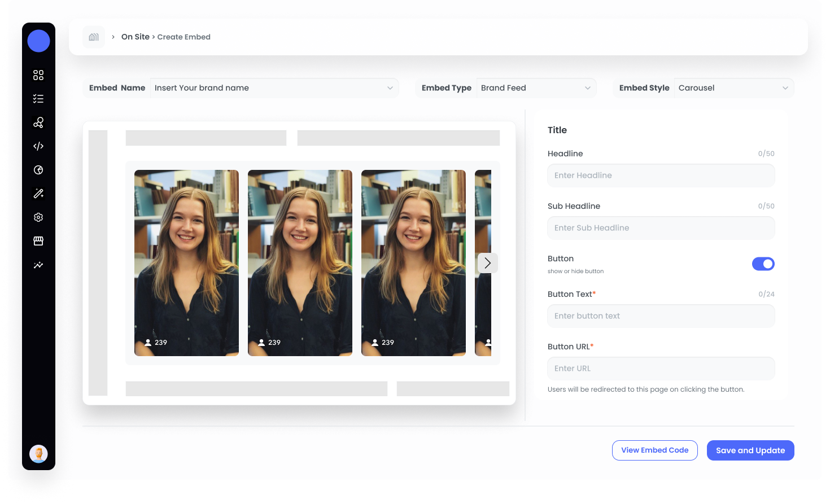
Task: Focus the Enter Headline input field
Action: (x=661, y=176)
